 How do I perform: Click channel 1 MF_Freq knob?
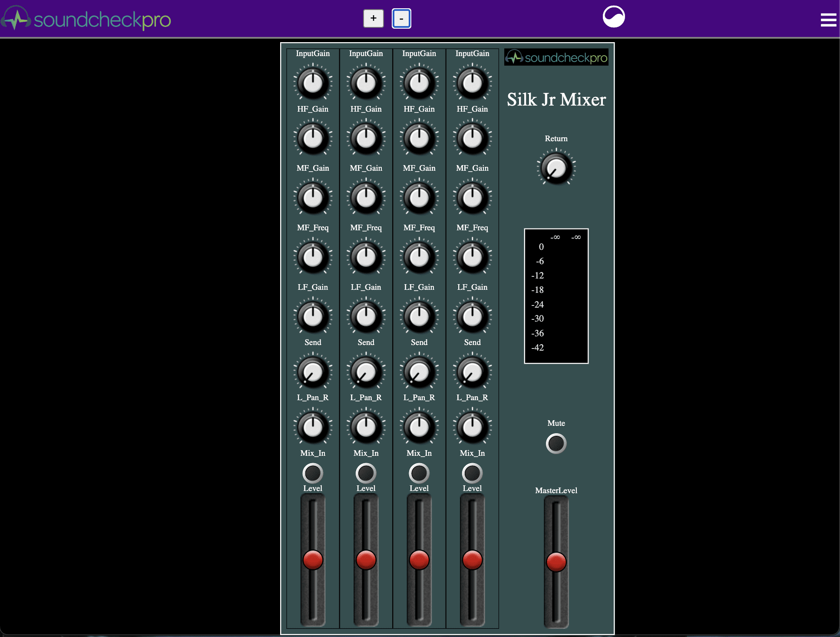(x=313, y=257)
